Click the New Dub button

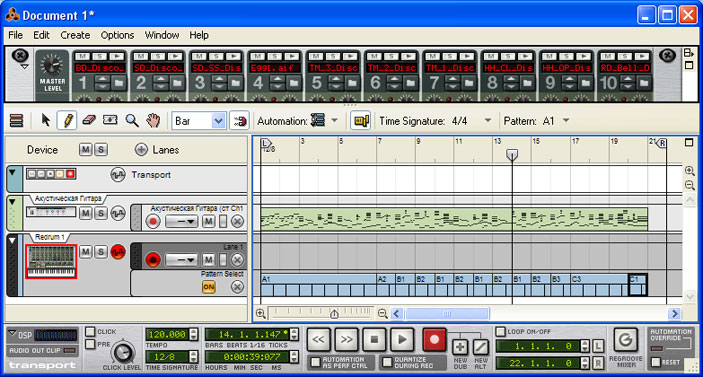460,347
